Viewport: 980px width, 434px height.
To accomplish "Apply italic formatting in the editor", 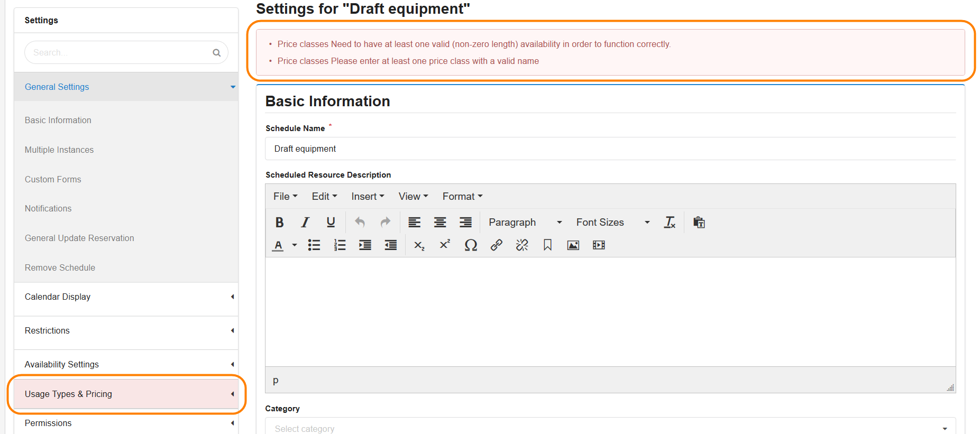I will coord(305,223).
